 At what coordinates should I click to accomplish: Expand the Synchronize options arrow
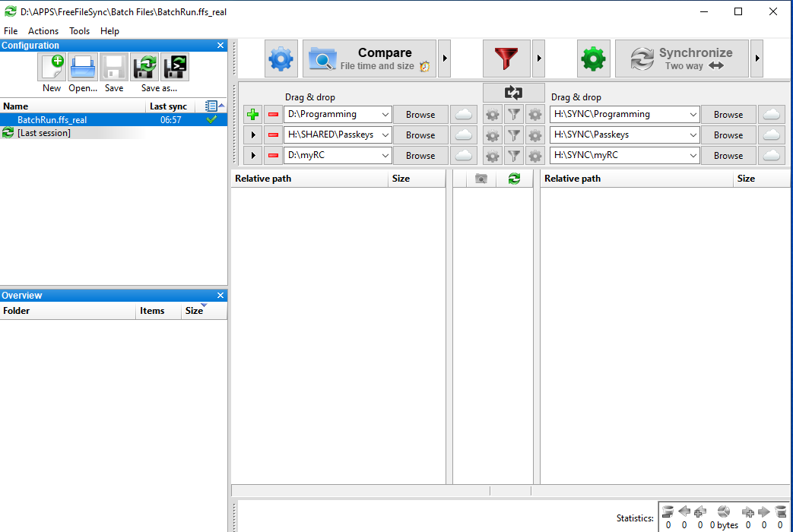pos(757,59)
